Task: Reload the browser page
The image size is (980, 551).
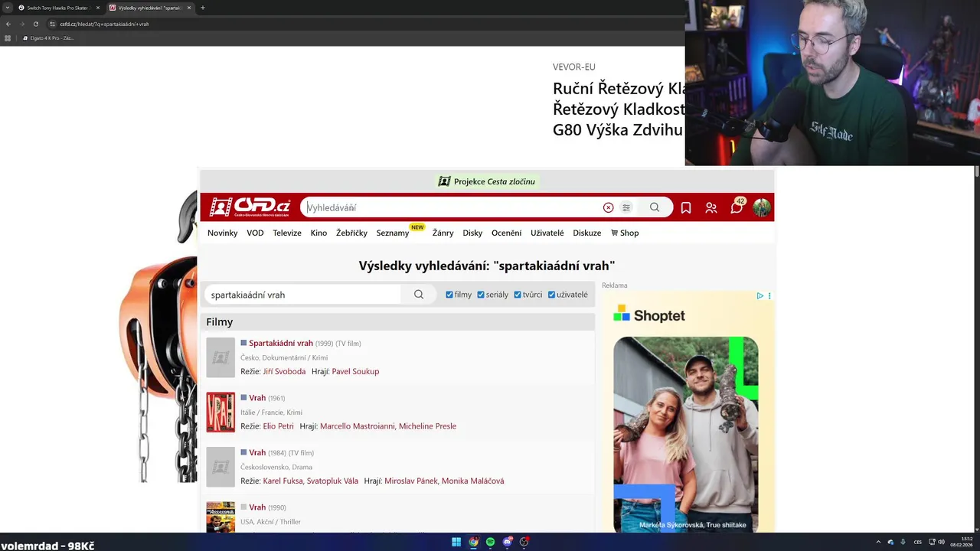Action: point(35,24)
